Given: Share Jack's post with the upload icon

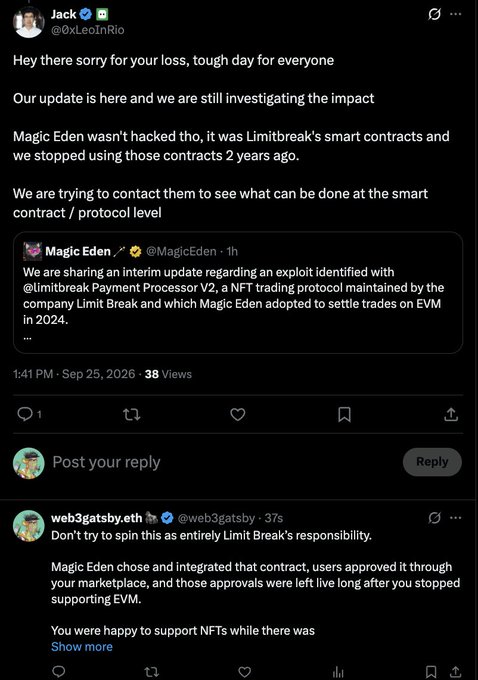Looking at the screenshot, I should pos(451,415).
